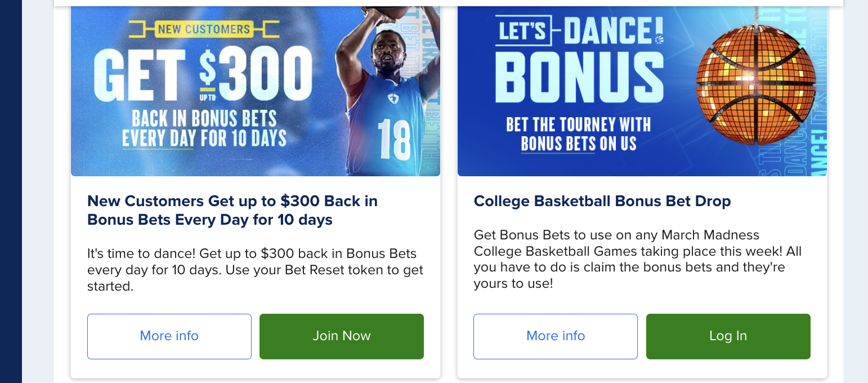
Task: Click the shield logo on player's jersey
Action: pyautogui.click(x=393, y=99)
